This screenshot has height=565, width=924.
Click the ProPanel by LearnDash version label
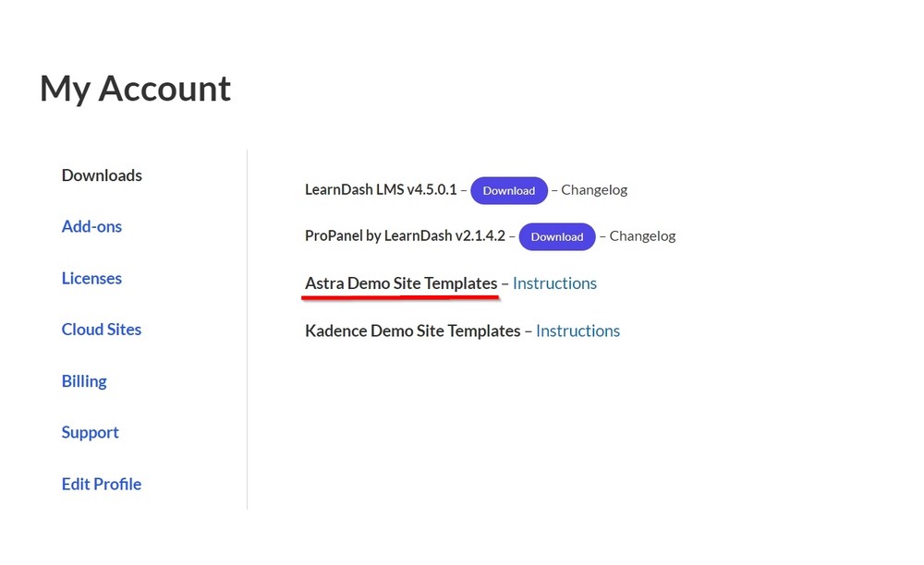click(x=404, y=235)
